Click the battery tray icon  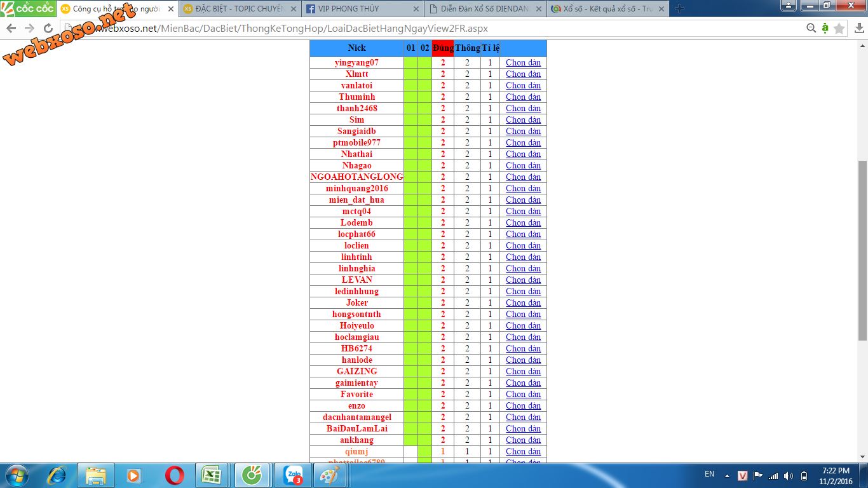(804, 475)
